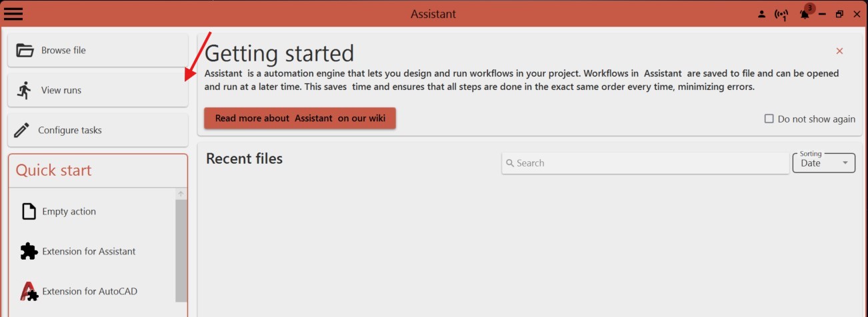Viewport: 868px width, 317px height.
Task: Click the Extension for AutoCAD icon
Action: (29, 291)
